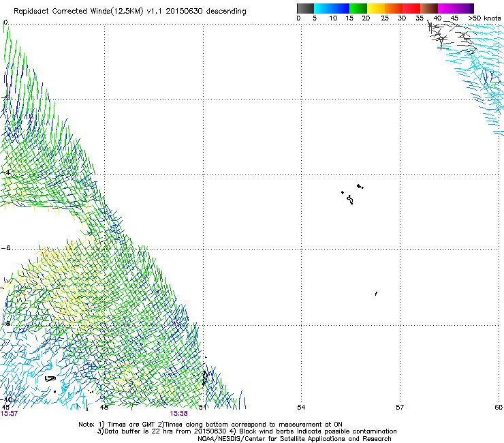Click the island outline near longitude 51 at bottom

[x=204, y=378]
